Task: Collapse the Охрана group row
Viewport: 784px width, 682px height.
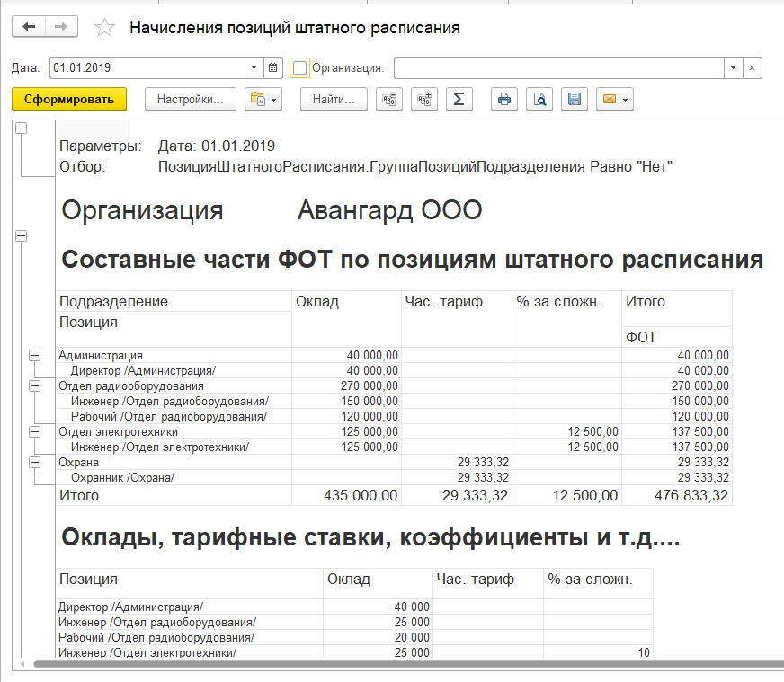Action: point(36,462)
